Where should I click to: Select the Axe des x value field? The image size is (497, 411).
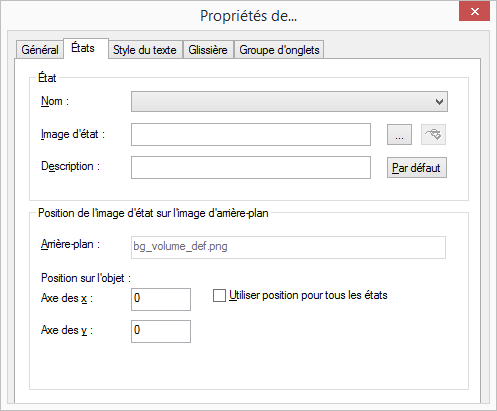coord(161,299)
